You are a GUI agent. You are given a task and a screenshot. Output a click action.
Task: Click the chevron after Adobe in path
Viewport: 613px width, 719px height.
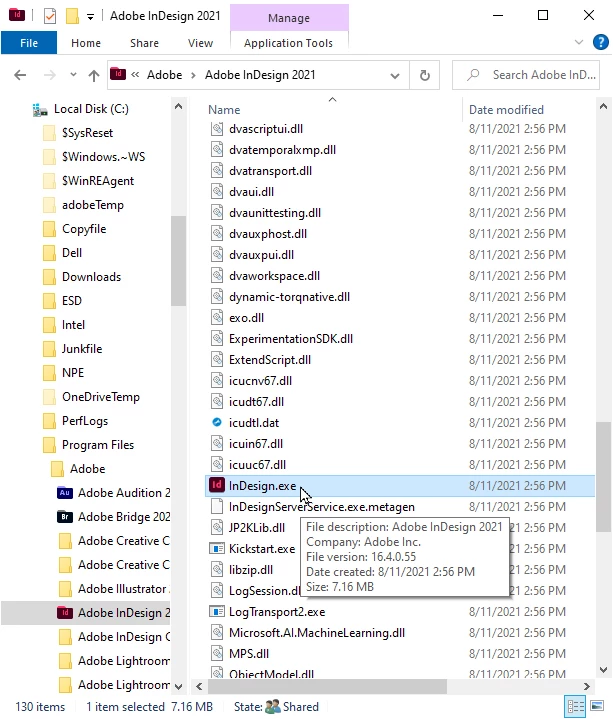click(x=193, y=75)
